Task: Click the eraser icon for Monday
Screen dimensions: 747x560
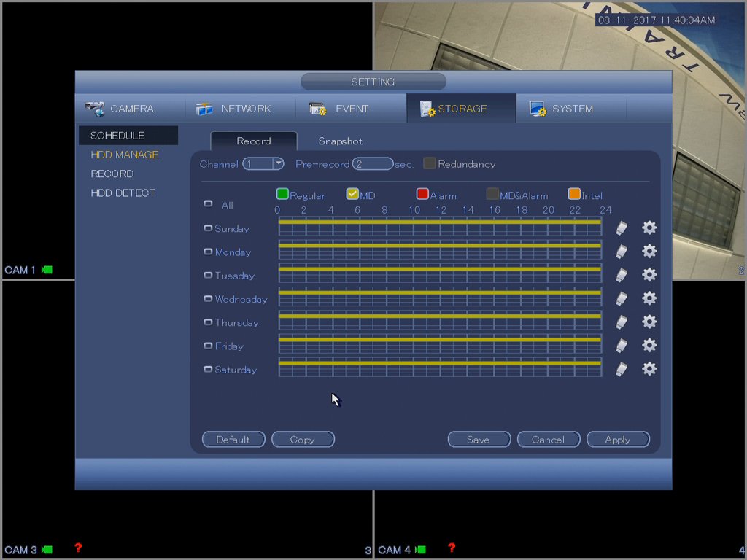Action: click(x=621, y=252)
